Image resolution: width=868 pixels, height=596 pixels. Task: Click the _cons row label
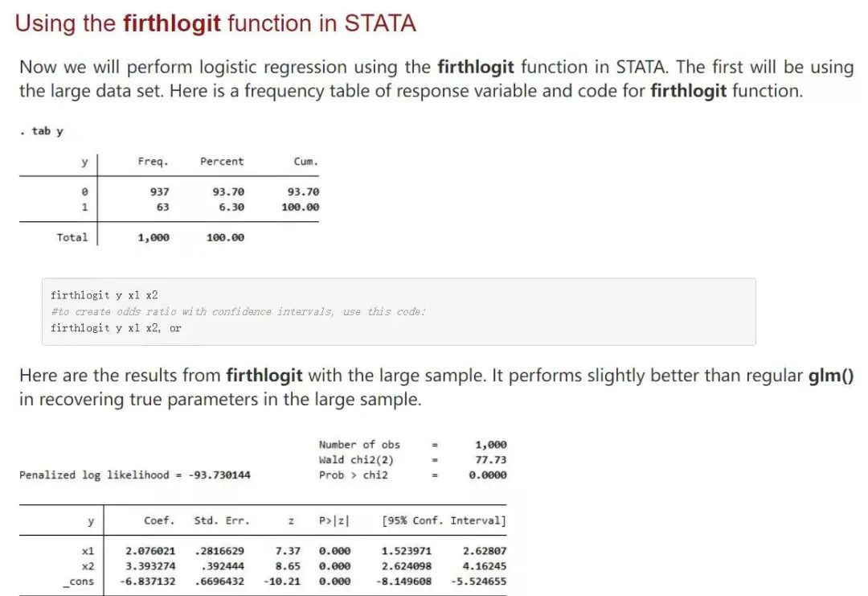coord(78,582)
